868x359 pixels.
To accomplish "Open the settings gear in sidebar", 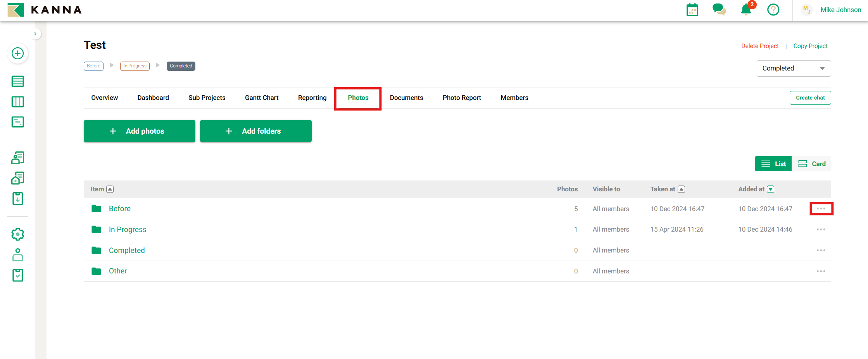I will tap(17, 234).
